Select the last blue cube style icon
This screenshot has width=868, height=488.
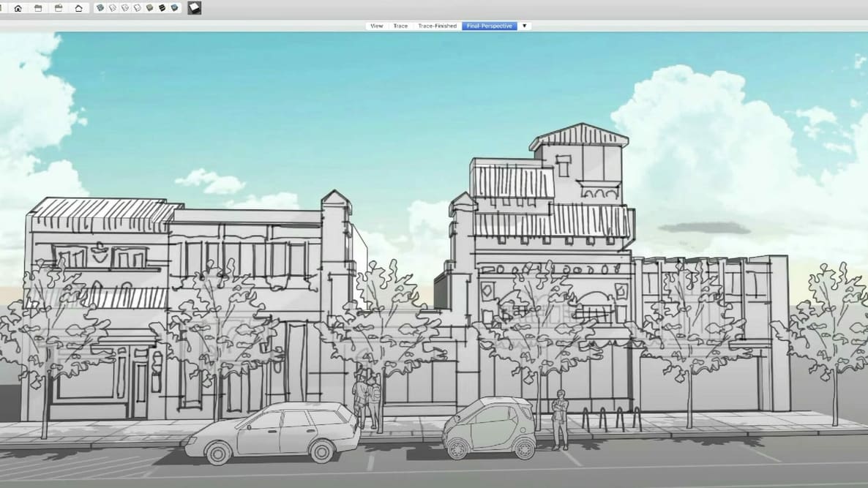(x=174, y=8)
